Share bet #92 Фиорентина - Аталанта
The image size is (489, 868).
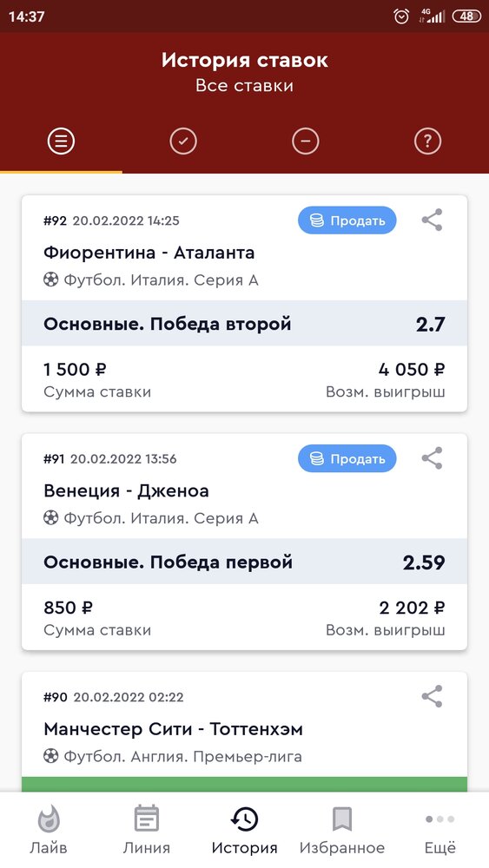click(x=432, y=220)
